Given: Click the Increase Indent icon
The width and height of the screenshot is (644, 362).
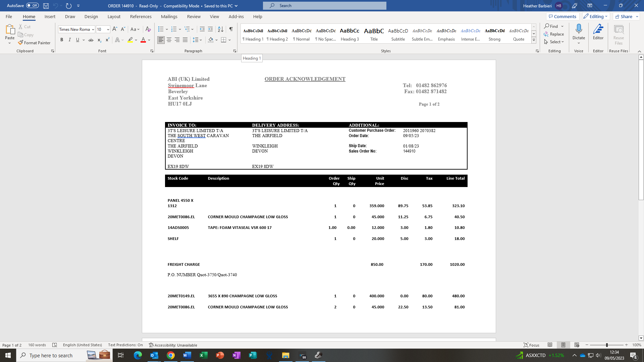Looking at the screenshot, I should (x=210, y=29).
